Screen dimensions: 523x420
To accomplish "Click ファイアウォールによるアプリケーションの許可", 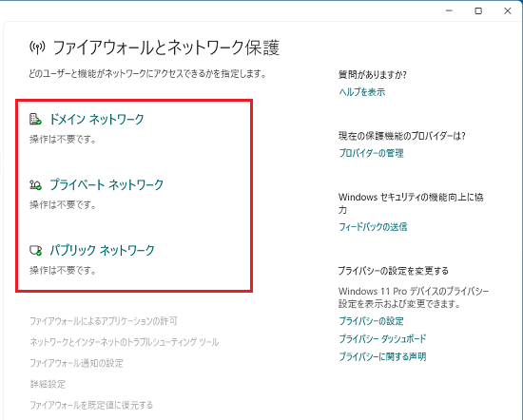I will (x=104, y=321).
